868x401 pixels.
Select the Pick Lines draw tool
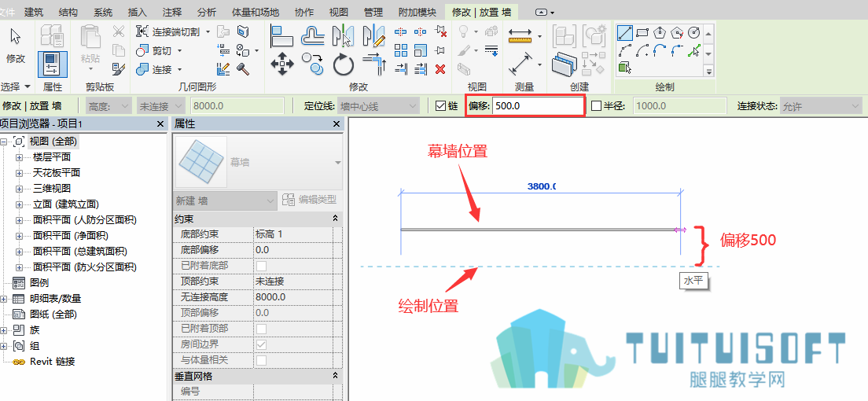(x=693, y=51)
